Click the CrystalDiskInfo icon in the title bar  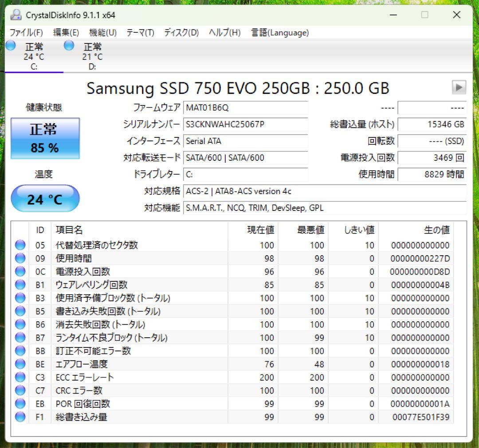tap(16, 15)
